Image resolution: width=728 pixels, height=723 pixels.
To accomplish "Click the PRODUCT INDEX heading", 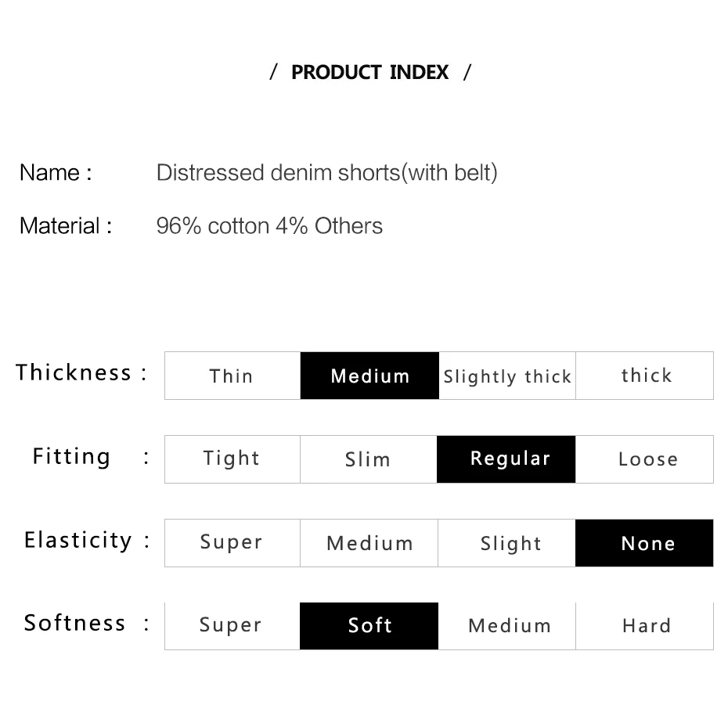I will [369, 73].
